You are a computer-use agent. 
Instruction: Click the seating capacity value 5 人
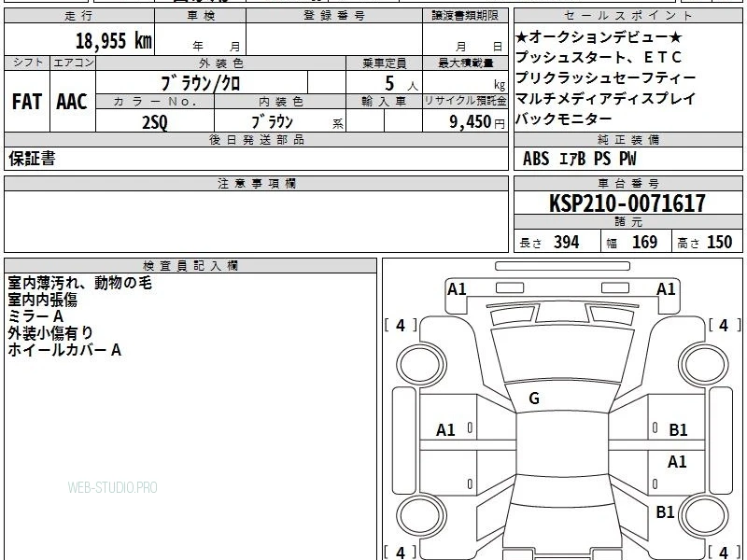pyautogui.click(x=401, y=84)
